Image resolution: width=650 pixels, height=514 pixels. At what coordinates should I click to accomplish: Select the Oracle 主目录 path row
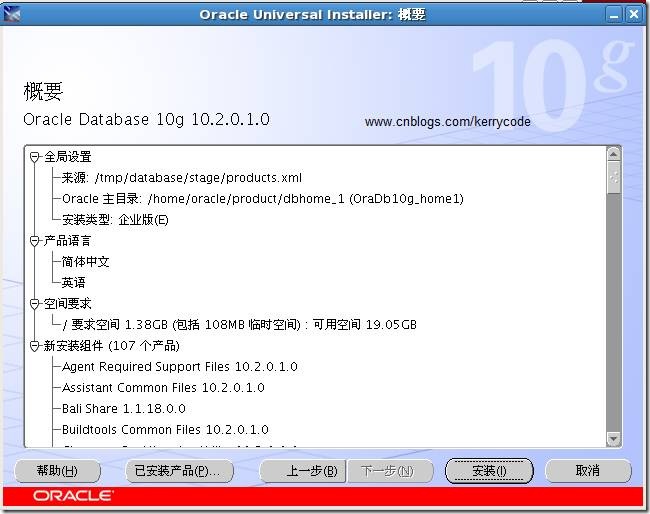[262, 199]
